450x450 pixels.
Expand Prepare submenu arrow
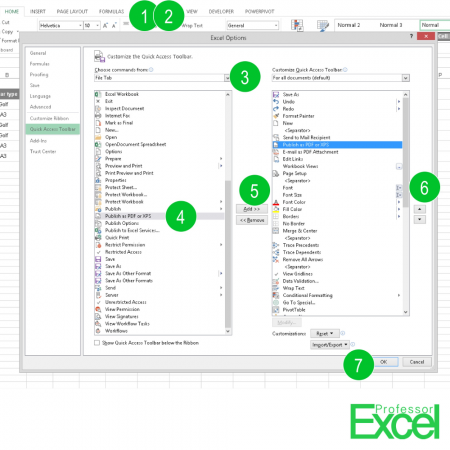[x=221, y=159]
